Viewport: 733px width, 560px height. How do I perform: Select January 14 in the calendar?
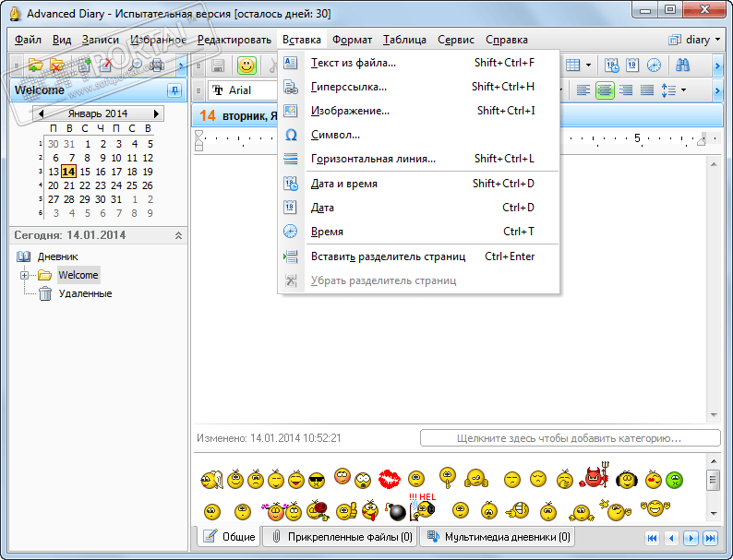(x=68, y=172)
